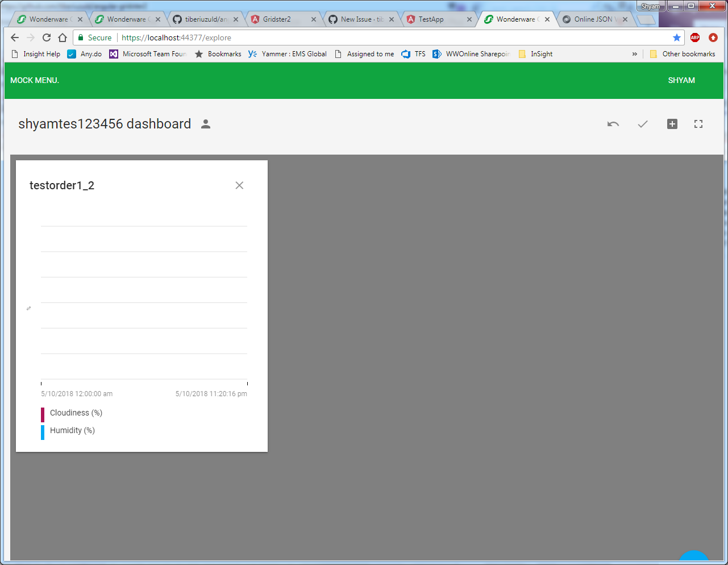
Task: Open the ABP ad blocker extension
Action: [695, 38]
